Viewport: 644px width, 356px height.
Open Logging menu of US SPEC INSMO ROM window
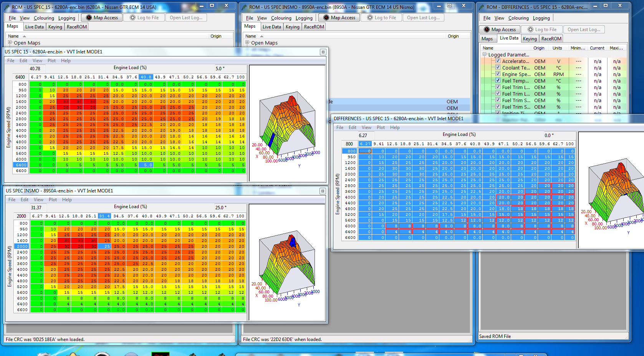(x=304, y=18)
